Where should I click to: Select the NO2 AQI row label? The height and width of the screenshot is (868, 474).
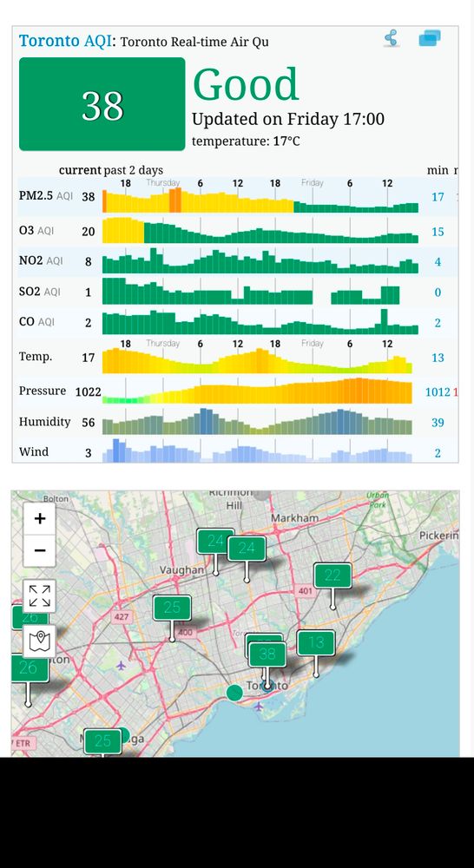click(41, 260)
